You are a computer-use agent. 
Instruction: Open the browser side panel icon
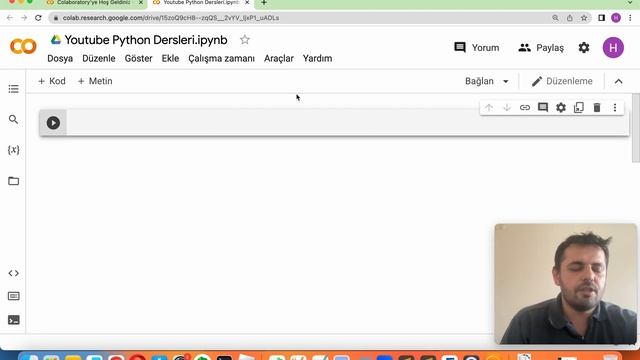pos(601,18)
